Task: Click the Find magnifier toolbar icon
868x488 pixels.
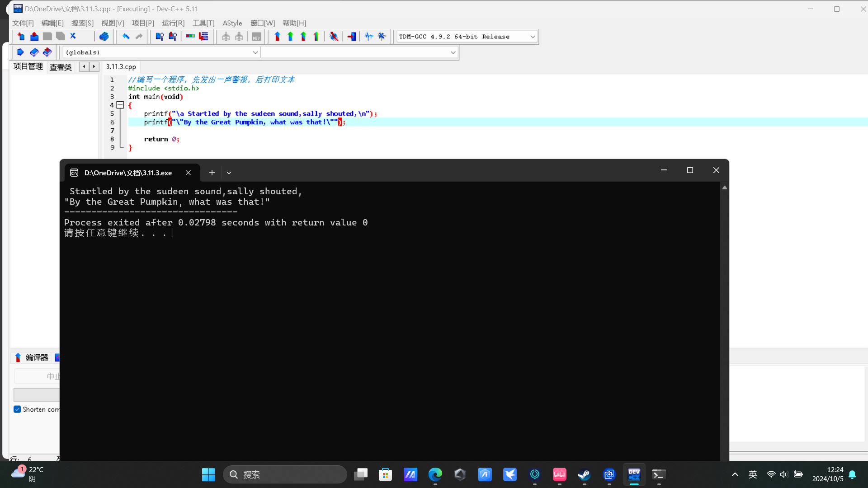Action: pos(160,37)
